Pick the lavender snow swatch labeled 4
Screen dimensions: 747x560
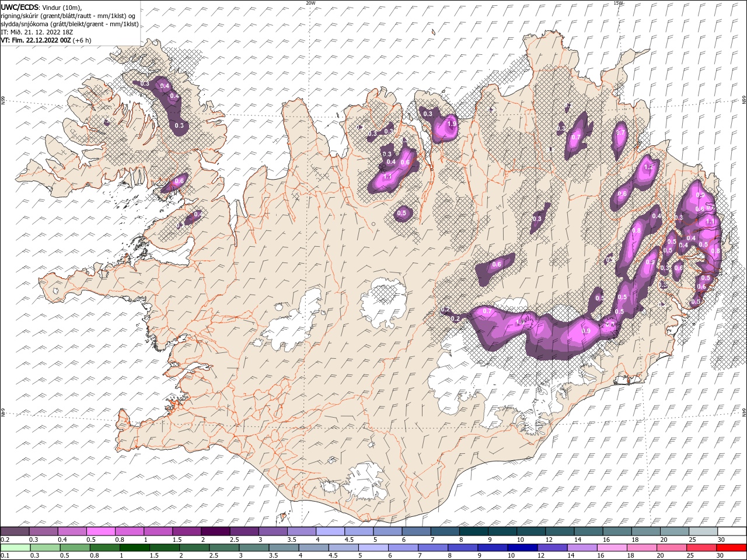pyautogui.click(x=330, y=531)
